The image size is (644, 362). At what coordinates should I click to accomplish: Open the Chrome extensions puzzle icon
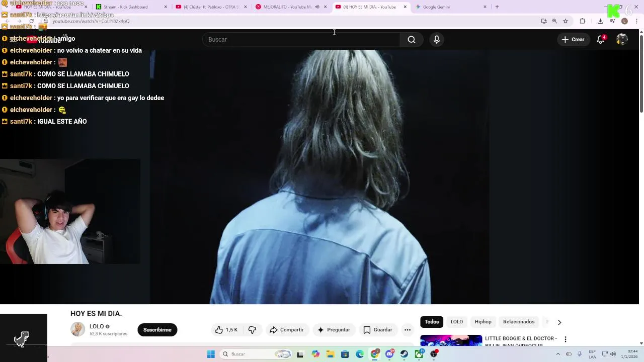coord(583,21)
